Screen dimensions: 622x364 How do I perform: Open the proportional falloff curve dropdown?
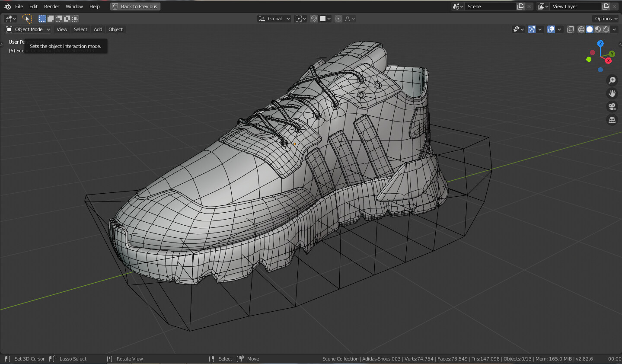pyautogui.click(x=350, y=19)
